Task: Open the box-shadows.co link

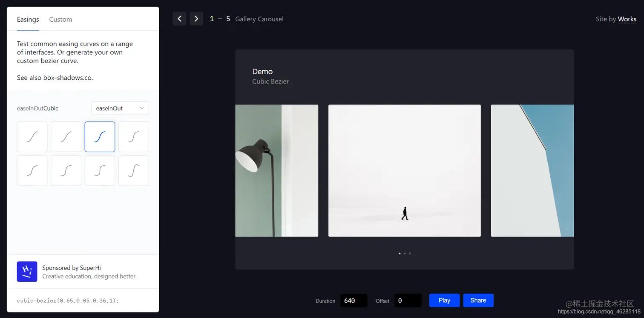Action: coord(68,78)
